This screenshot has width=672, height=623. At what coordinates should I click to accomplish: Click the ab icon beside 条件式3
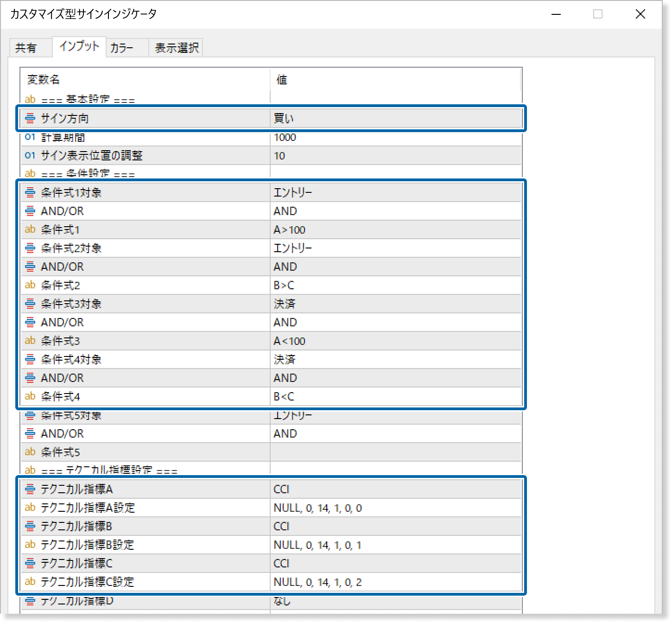pos(30,341)
